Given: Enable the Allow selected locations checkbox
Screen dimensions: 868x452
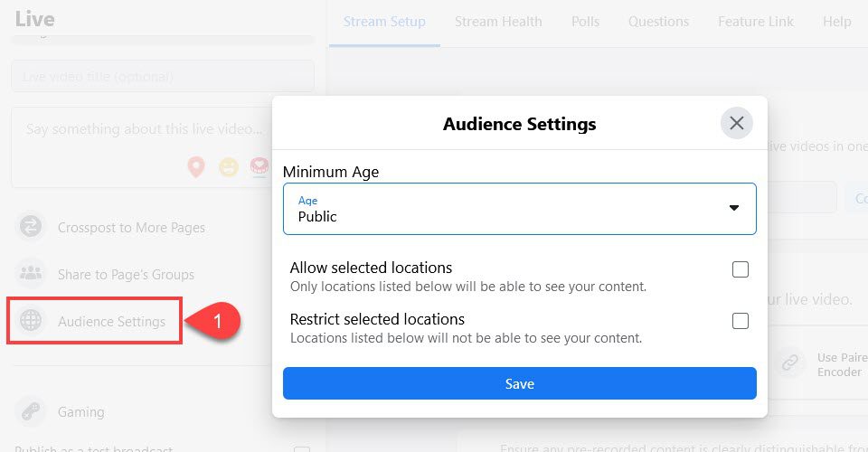Looking at the screenshot, I should 741,269.
